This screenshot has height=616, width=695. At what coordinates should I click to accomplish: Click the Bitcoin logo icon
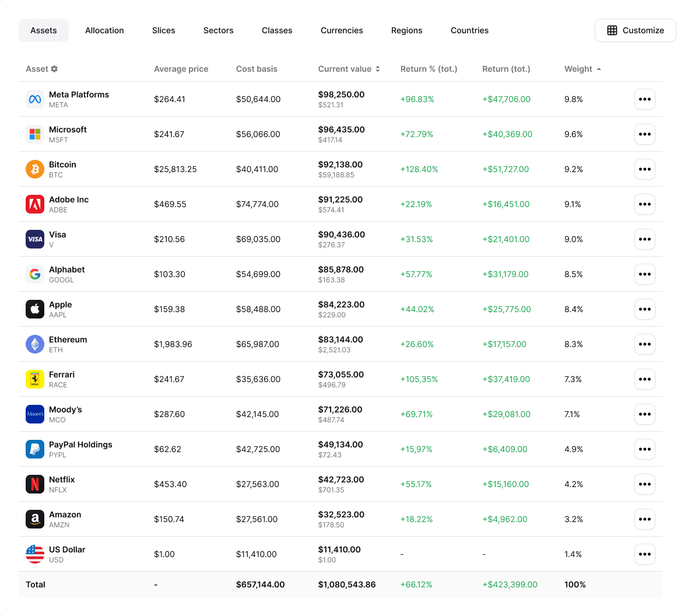coord(35,169)
